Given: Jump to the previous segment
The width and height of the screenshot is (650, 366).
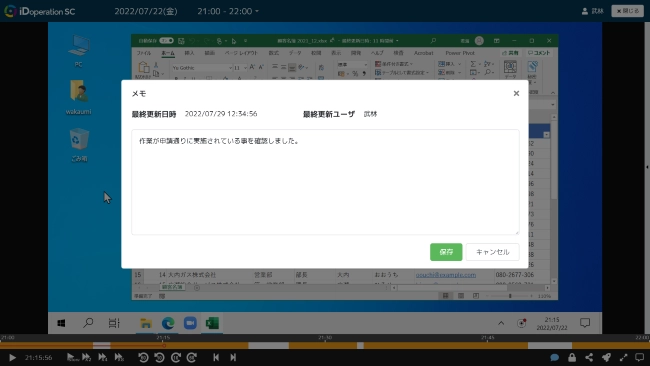Looking at the screenshot, I should point(216,357).
